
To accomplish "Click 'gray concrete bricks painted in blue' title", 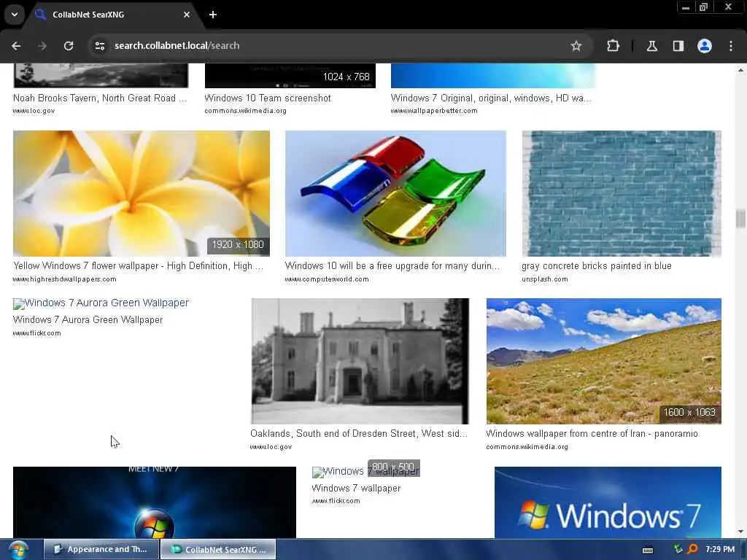I will coord(597,265).
